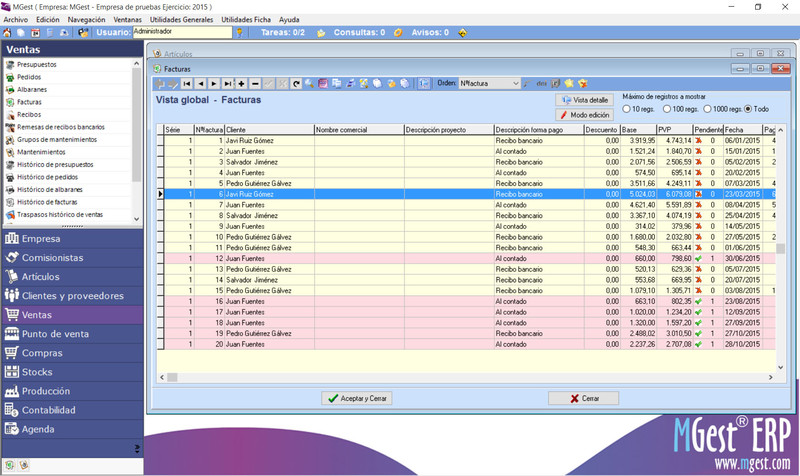Open the Stocks module
800x476 pixels.
pyautogui.click(x=72, y=372)
